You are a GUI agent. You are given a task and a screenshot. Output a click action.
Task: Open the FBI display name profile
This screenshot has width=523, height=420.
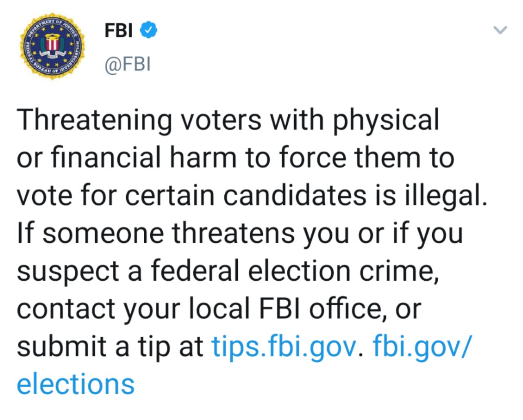click(x=118, y=30)
